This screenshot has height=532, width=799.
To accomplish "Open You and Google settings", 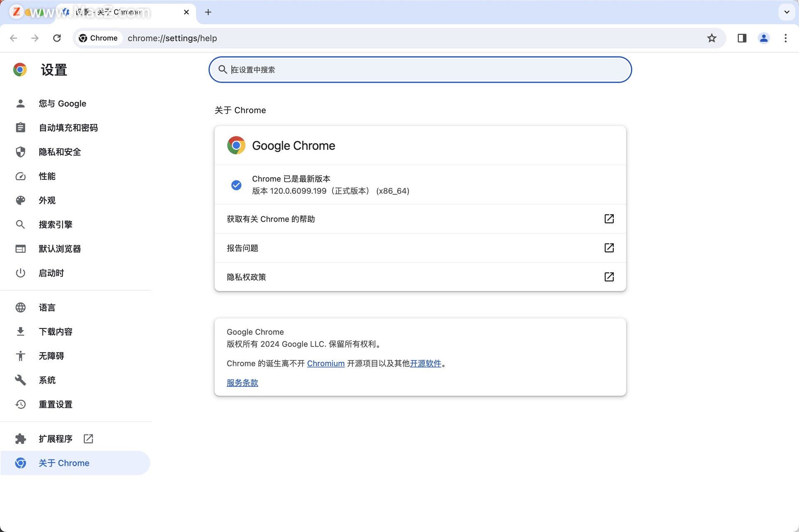I will click(62, 104).
